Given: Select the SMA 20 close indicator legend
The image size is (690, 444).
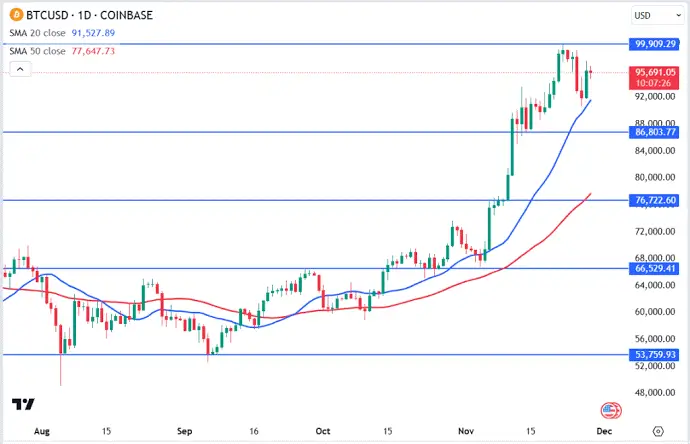Looking at the screenshot, I should point(35,34).
